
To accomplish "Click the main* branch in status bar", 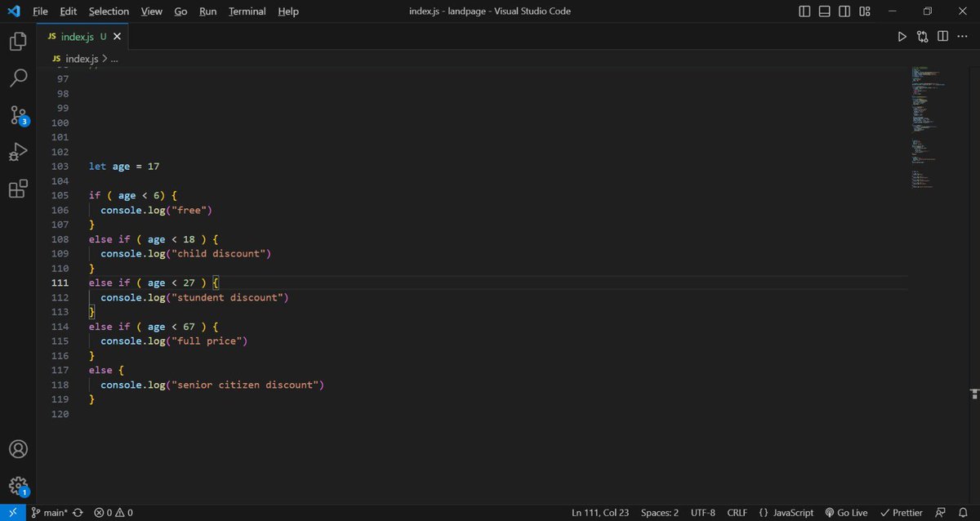I will click(x=49, y=513).
